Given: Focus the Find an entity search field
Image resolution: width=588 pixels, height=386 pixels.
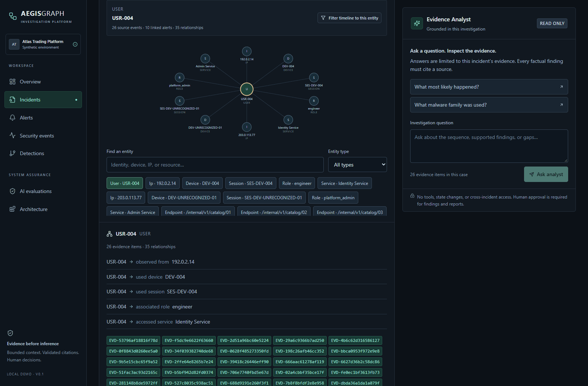Looking at the screenshot, I should (x=215, y=165).
